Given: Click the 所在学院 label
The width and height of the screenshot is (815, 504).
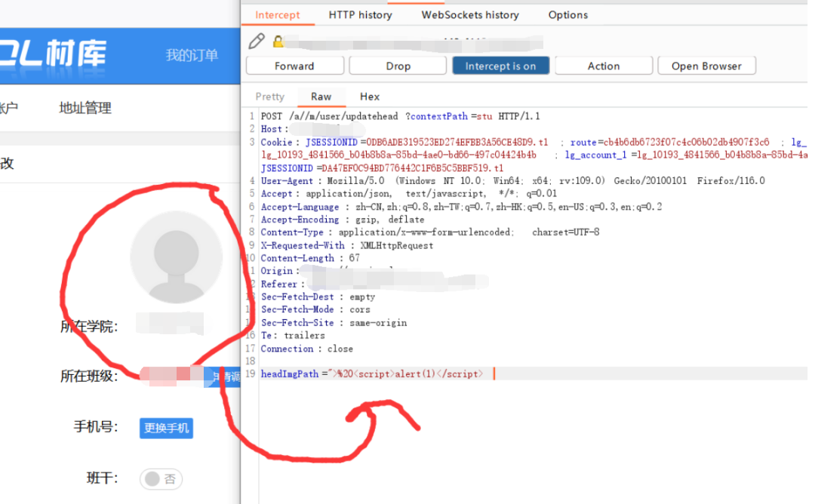Looking at the screenshot, I should [x=89, y=327].
